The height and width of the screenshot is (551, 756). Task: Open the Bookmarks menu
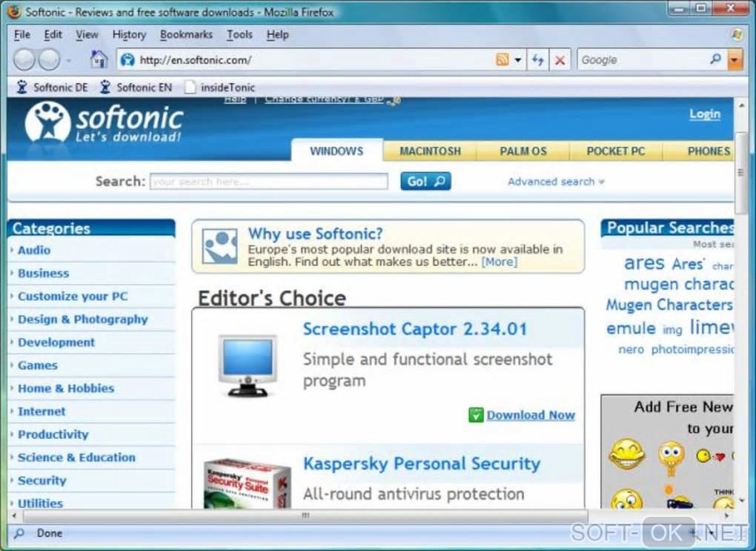pyautogui.click(x=186, y=35)
